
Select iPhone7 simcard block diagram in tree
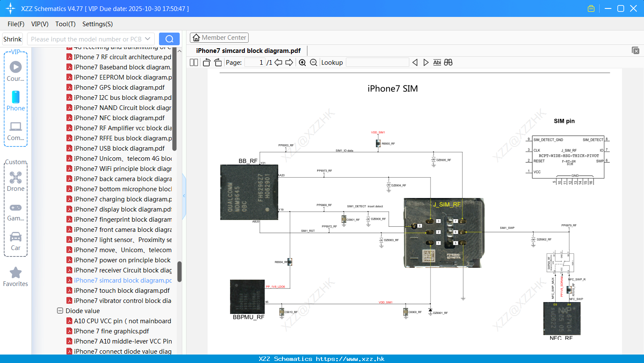click(x=119, y=280)
